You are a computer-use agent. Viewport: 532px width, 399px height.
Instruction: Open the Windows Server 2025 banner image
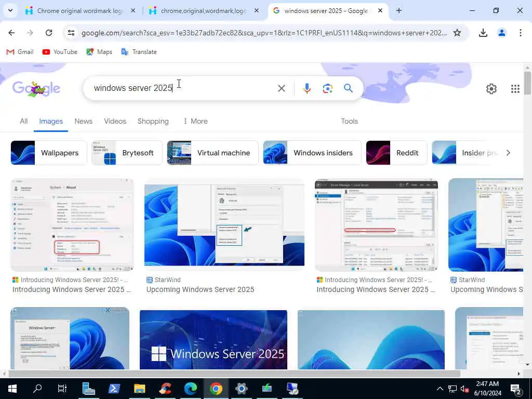pos(214,340)
